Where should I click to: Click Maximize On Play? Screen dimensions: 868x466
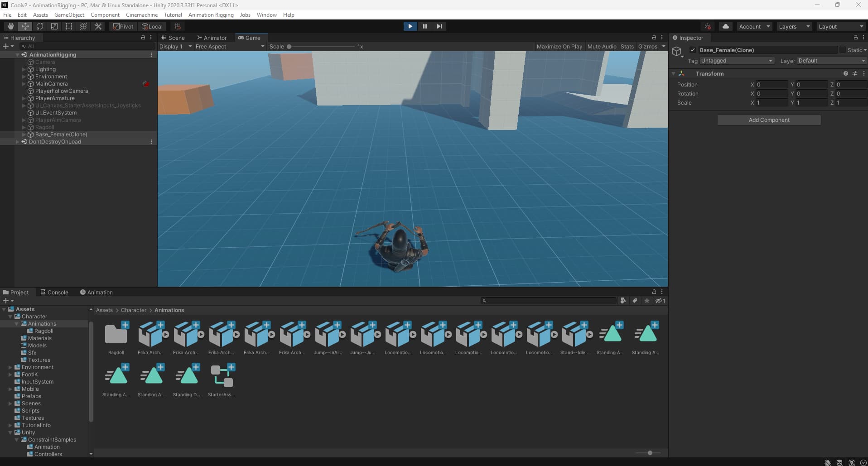[559, 46]
